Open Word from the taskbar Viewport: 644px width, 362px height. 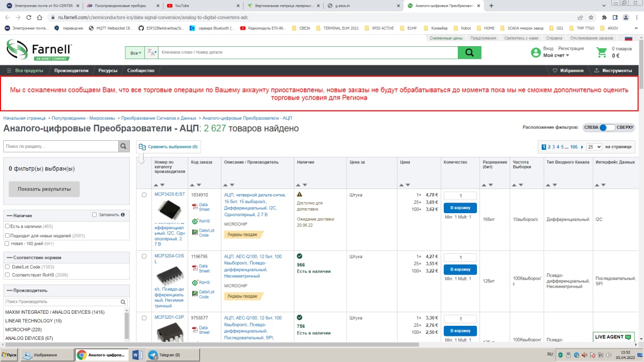tap(136, 355)
